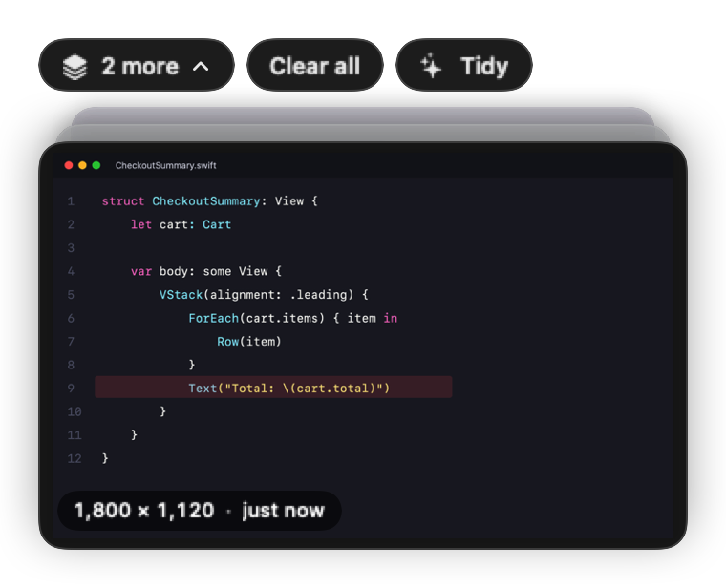Click the stacked layers icon
Viewport: 726px width, 588px height.
pos(75,67)
